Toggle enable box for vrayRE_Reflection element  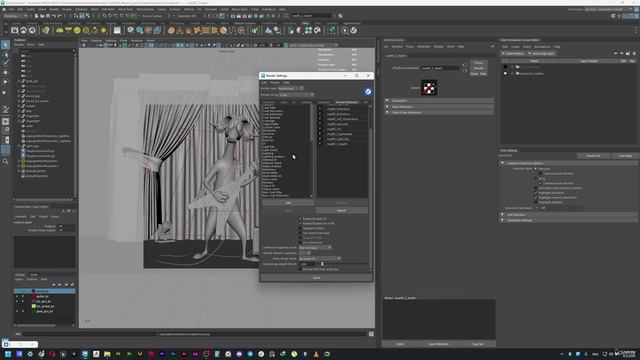click(320, 109)
